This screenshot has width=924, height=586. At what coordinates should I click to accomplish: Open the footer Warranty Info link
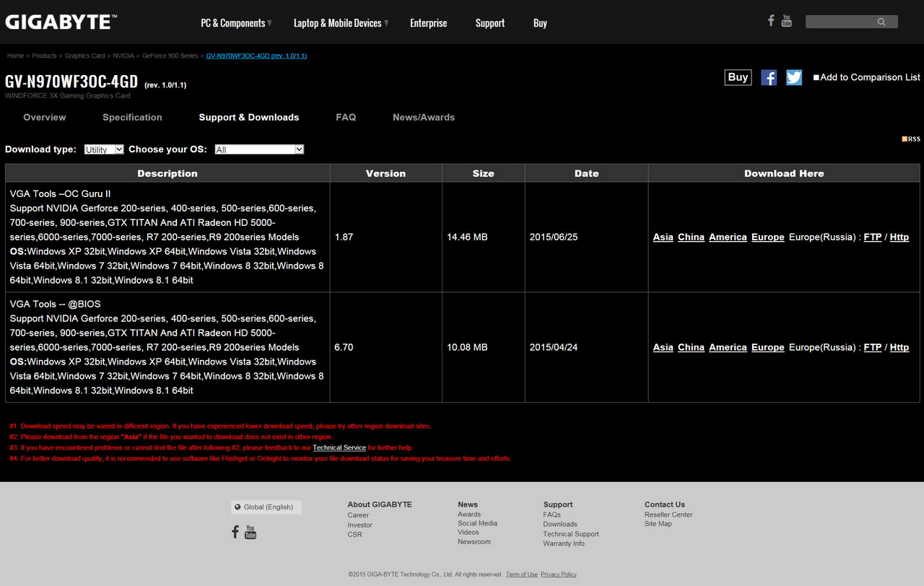(x=564, y=543)
